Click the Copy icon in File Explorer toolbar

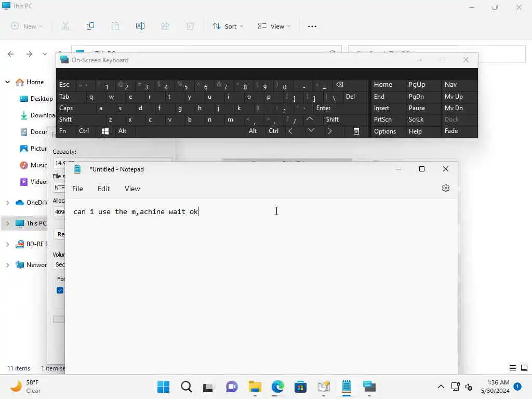[90, 26]
